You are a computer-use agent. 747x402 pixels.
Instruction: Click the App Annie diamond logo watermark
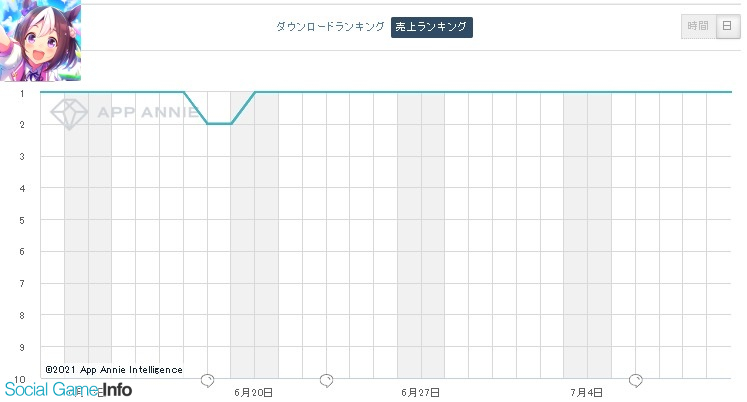pyautogui.click(x=69, y=114)
